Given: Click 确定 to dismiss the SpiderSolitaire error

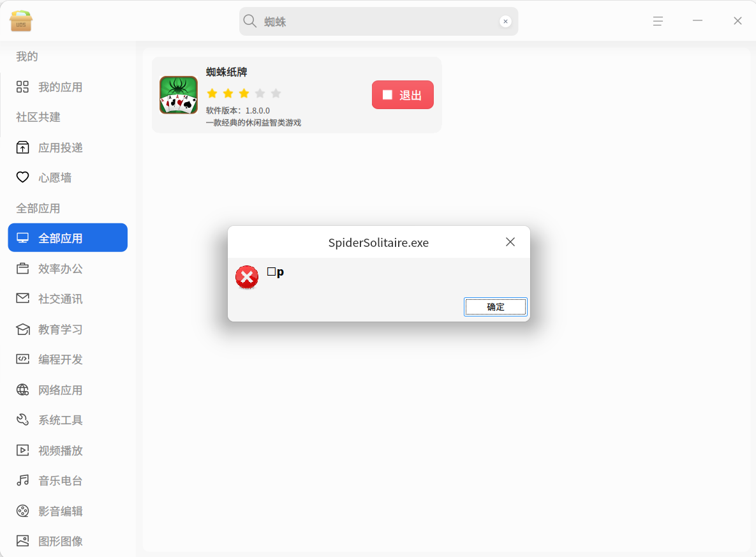Looking at the screenshot, I should point(496,307).
